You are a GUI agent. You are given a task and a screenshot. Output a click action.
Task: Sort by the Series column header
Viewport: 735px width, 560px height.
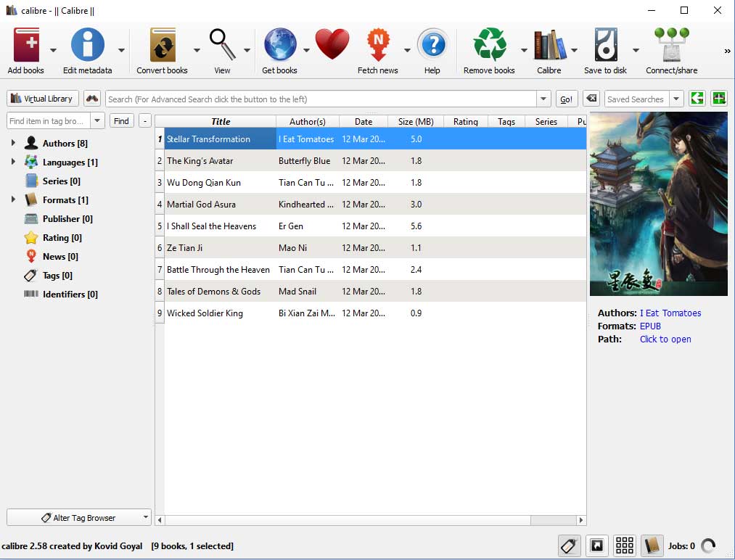[x=546, y=121]
